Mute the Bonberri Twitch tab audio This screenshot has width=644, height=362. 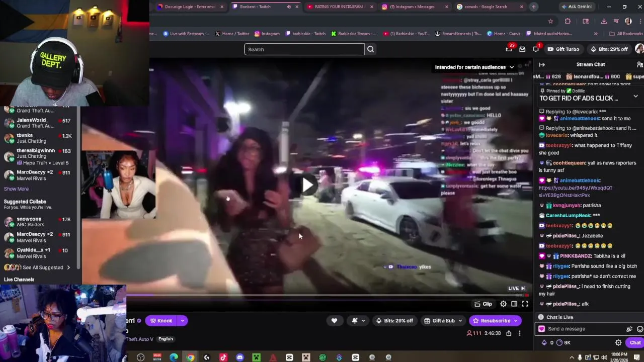(x=289, y=7)
